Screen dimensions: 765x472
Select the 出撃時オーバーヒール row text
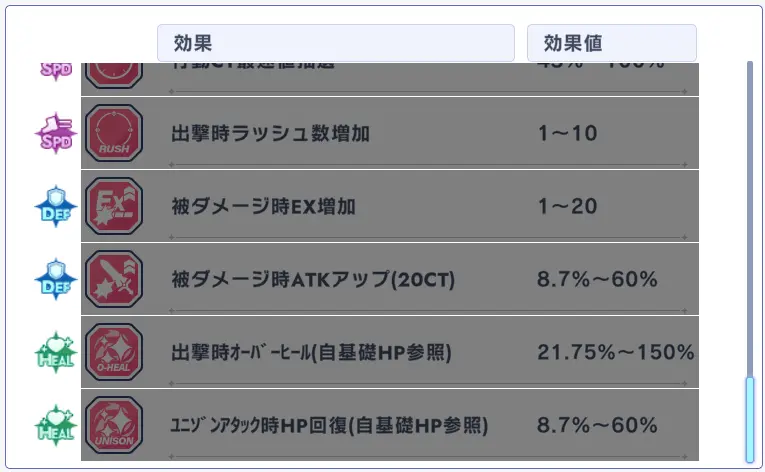[x=311, y=352]
